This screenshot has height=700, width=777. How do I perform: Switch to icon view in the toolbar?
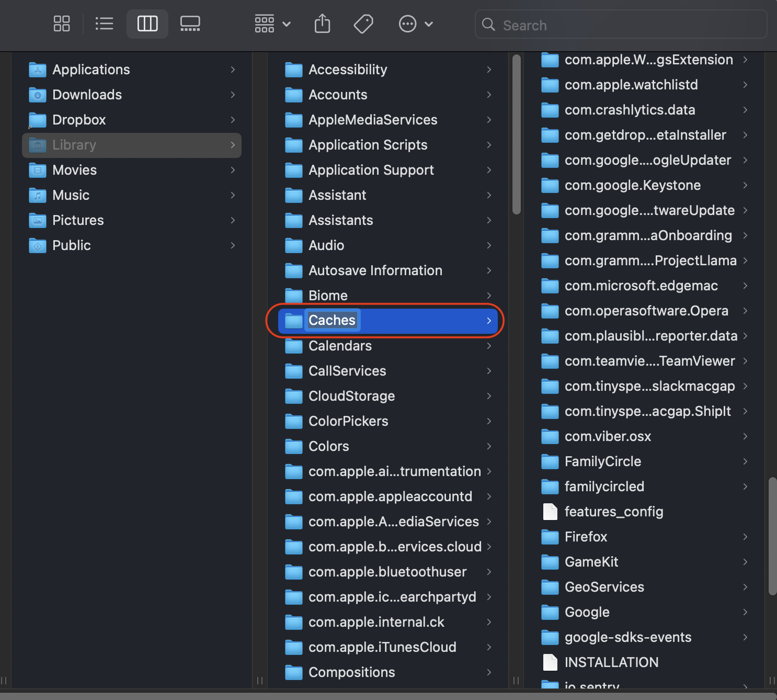pyautogui.click(x=61, y=24)
